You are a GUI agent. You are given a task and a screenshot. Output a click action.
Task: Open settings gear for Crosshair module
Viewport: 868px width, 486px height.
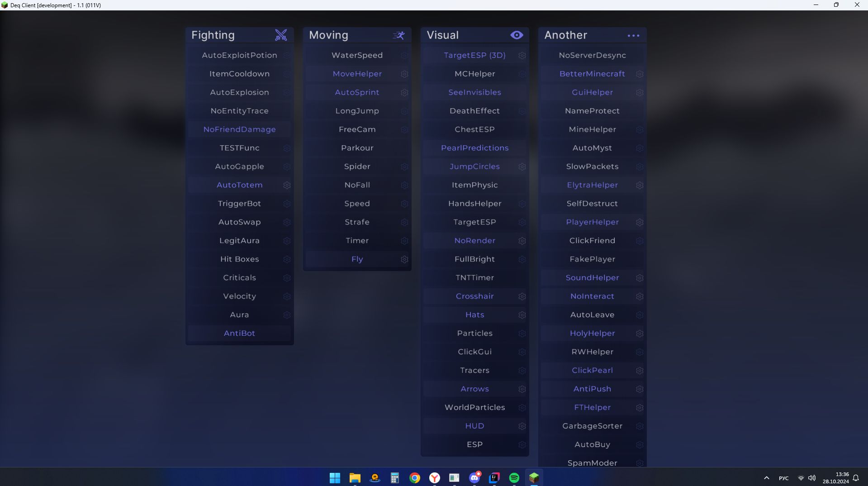coord(522,296)
